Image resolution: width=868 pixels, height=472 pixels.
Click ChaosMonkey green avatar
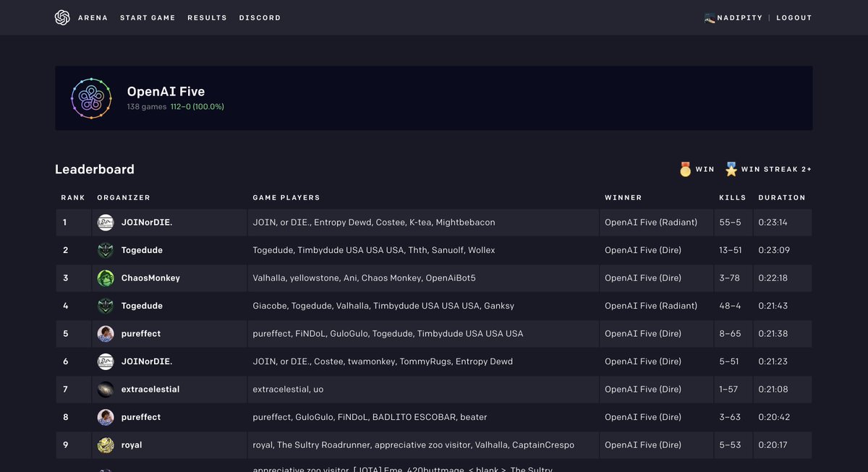(106, 278)
